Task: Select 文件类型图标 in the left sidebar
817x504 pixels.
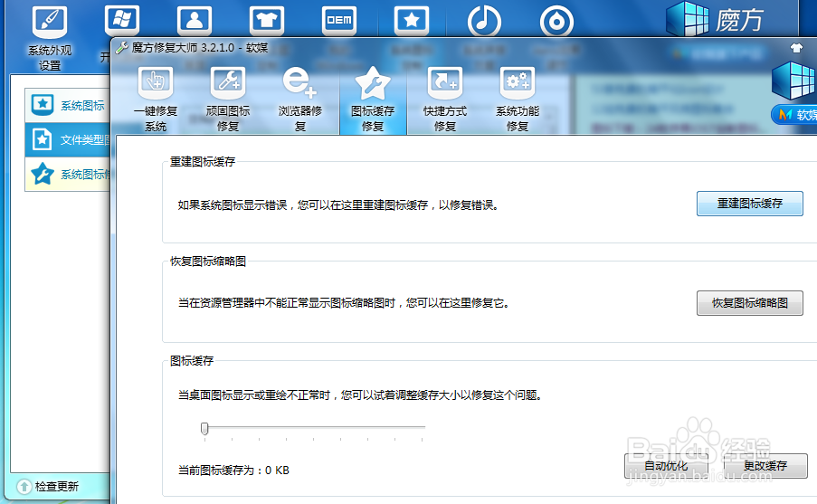Action: [68, 139]
